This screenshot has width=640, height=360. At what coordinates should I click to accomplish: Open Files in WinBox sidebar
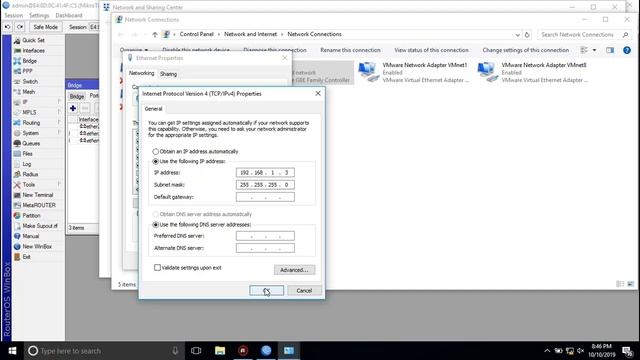coord(27,153)
